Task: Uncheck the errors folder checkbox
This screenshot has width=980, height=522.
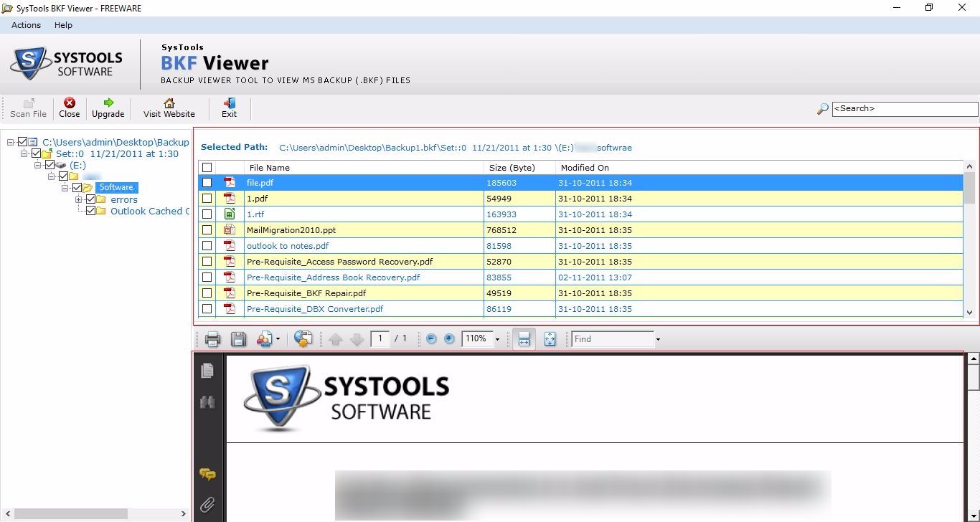Action: (90, 199)
